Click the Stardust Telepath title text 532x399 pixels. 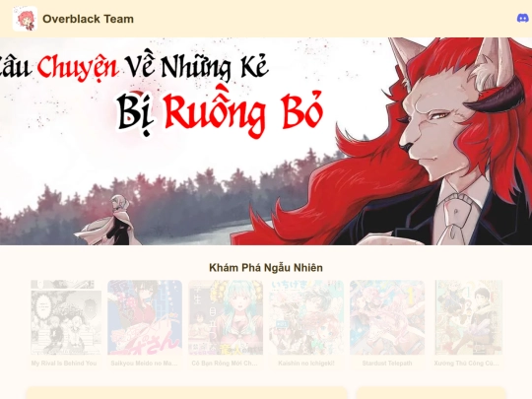pyautogui.click(x=387, y=363)
